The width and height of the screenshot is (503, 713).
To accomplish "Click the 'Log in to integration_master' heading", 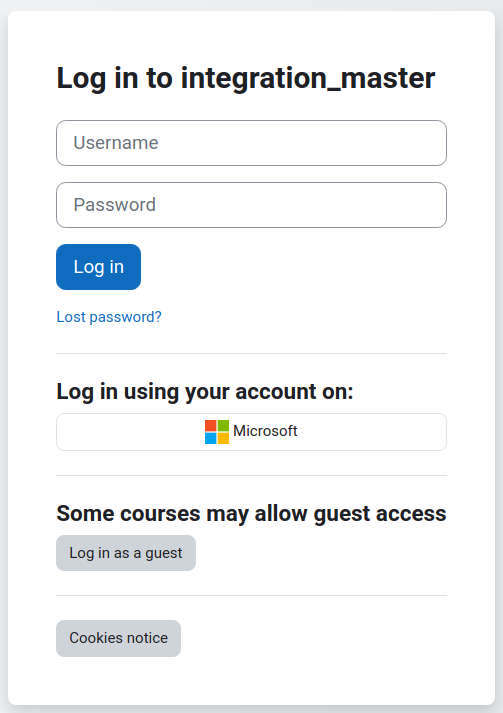I will (246, 79).
